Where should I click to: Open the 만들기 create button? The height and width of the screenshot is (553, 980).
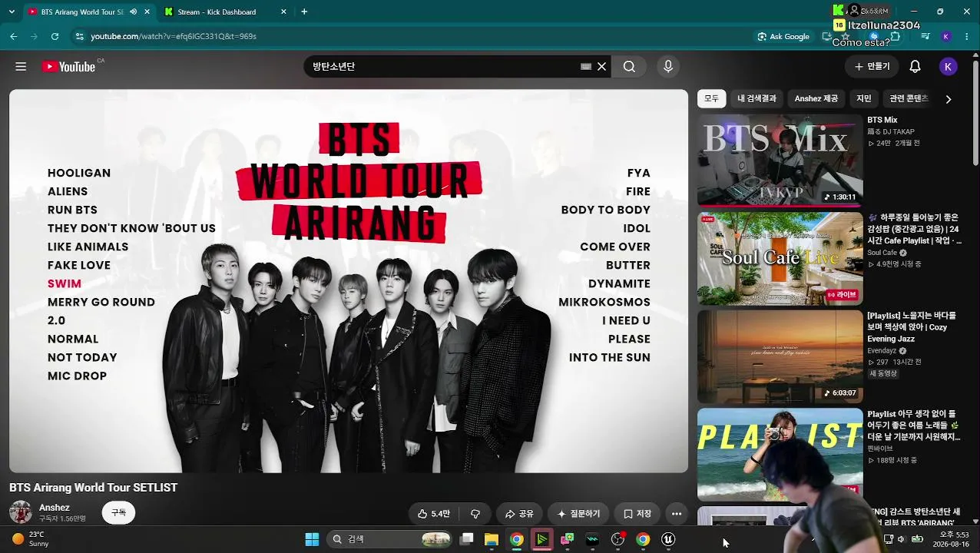(872, 67)
